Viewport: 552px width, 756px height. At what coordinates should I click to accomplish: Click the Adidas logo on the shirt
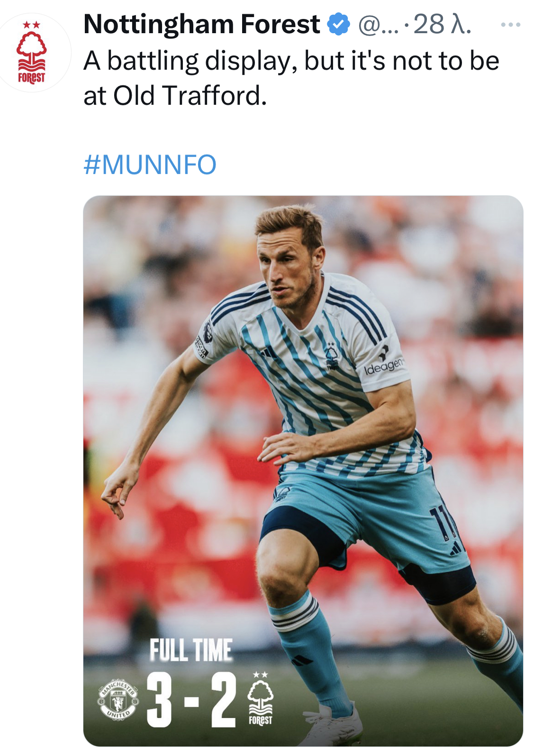click(269, 351)
